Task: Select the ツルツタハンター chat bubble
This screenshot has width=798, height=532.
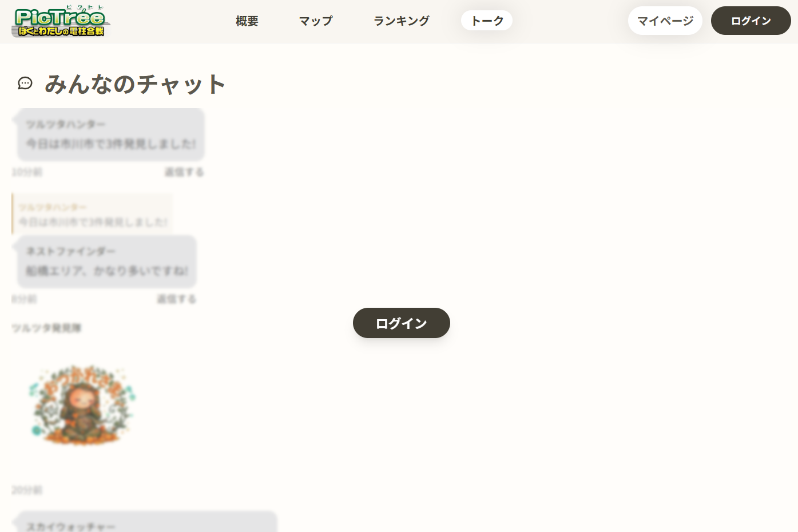Action: point(110,134)
